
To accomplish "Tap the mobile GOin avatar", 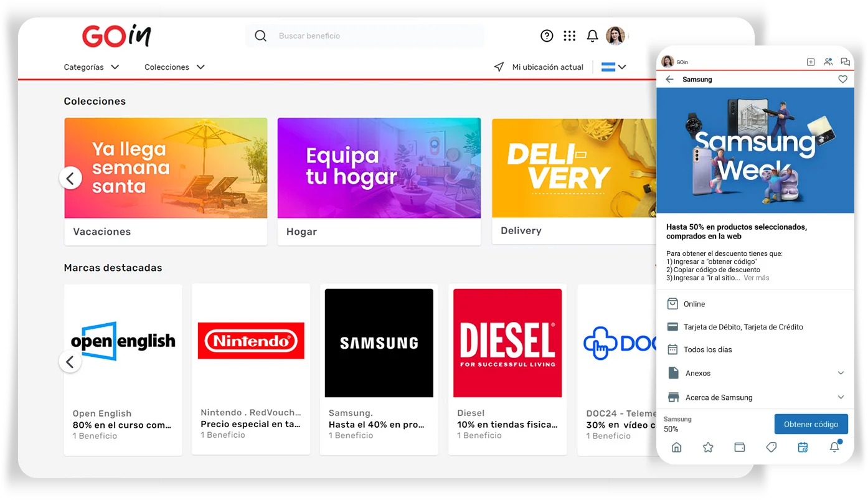I will 668,62.
